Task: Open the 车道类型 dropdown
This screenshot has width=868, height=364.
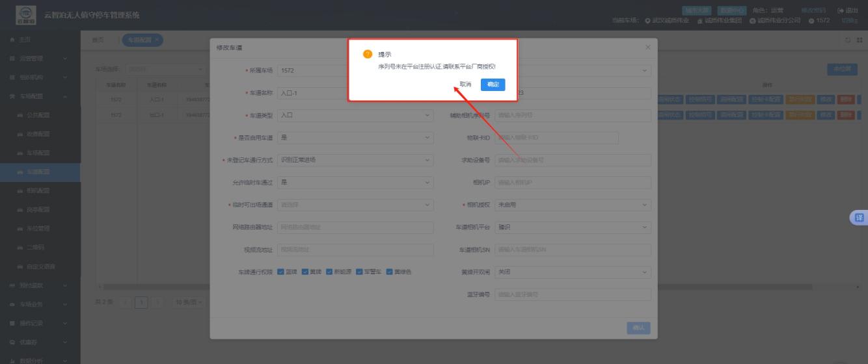Action: pyautogui.click(x=355, y=115)
